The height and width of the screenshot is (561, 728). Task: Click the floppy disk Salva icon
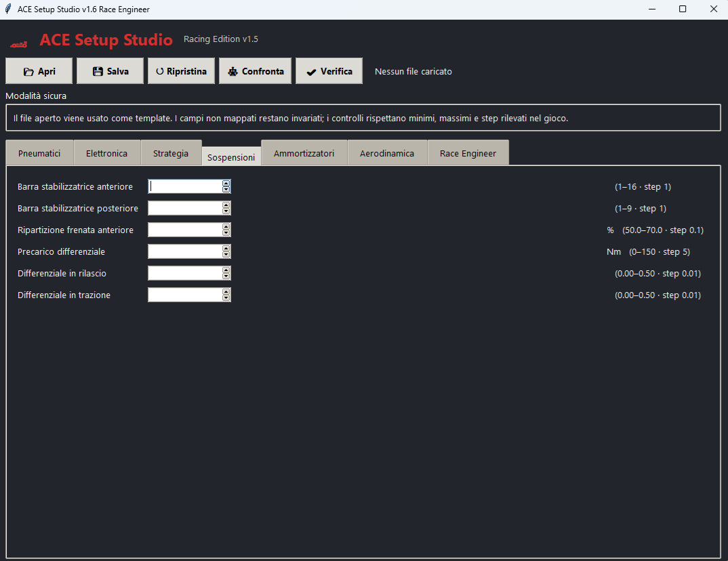pyautogui.click(x=98, y=71)
